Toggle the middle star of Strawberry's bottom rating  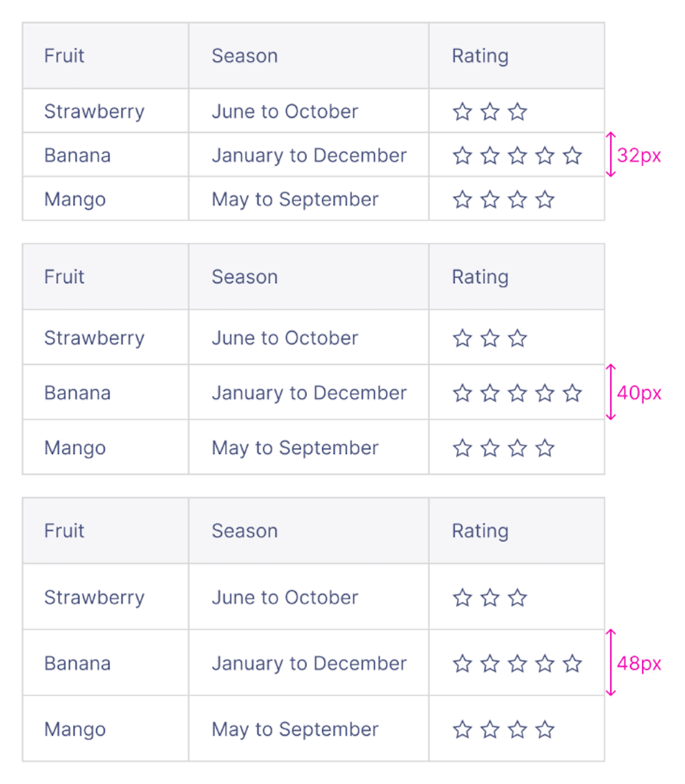pos(490,597)
